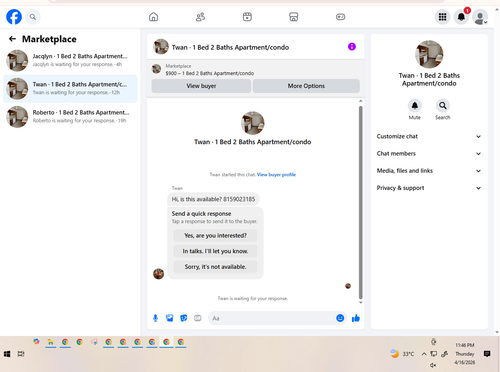This screenshot has height=372, width=500.
Task: Select Twan's apartment conversation
Action: tap(70, 89)
